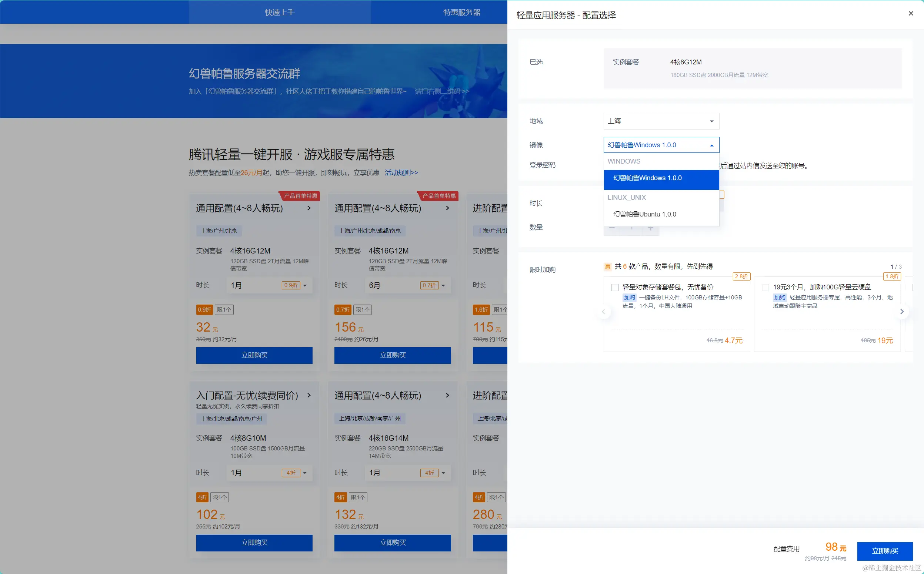Open the 6月 0.7折 duration dropdown
924x574 pixels.
[407, 285]
